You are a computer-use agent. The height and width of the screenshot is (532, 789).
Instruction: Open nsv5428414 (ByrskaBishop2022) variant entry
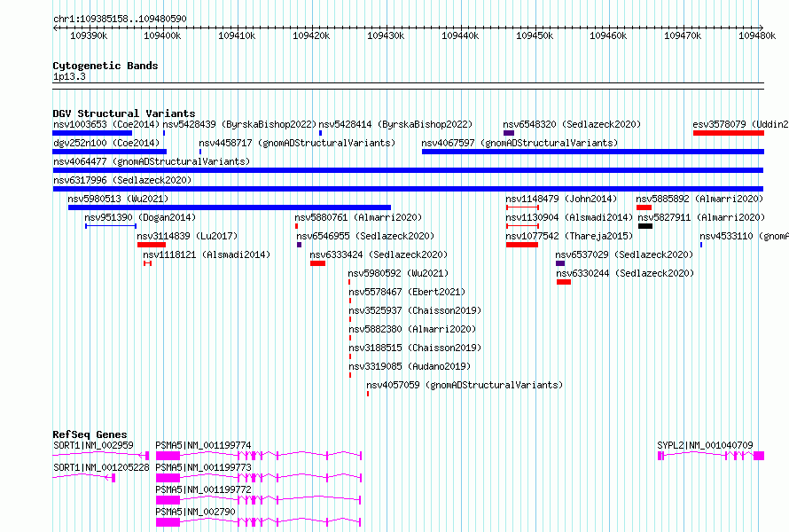click(x=395, y=124)
